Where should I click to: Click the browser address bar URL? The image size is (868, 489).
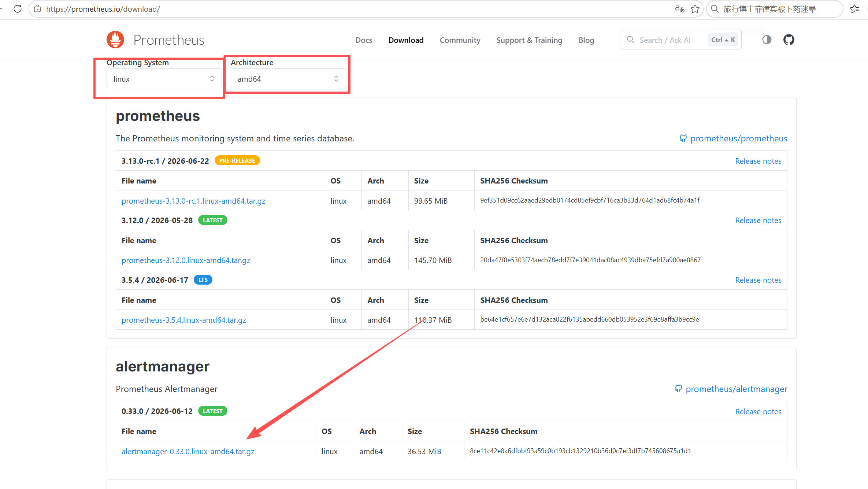103,9
